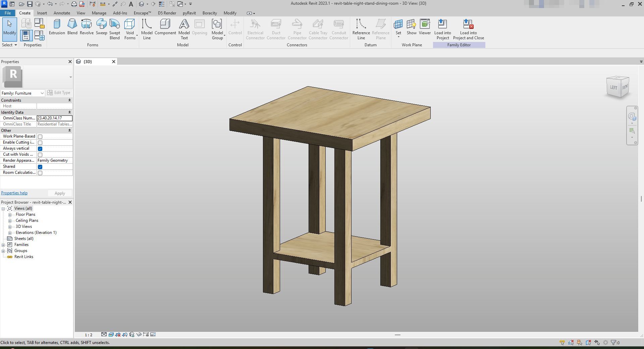The width and height of the screenshot is (644, 349).
Task: Enable Cutting in views checkbox
Action: pyautogui.click(x=40, y=143)
